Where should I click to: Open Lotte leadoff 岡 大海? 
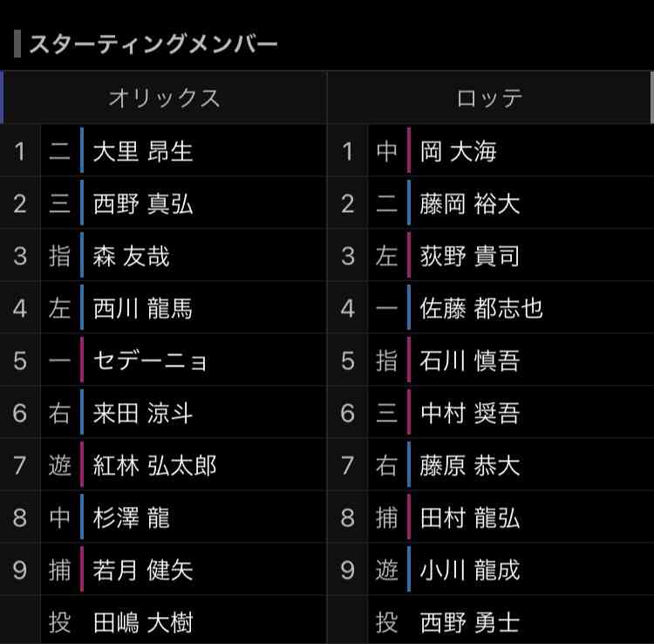[x=458, y=151]
